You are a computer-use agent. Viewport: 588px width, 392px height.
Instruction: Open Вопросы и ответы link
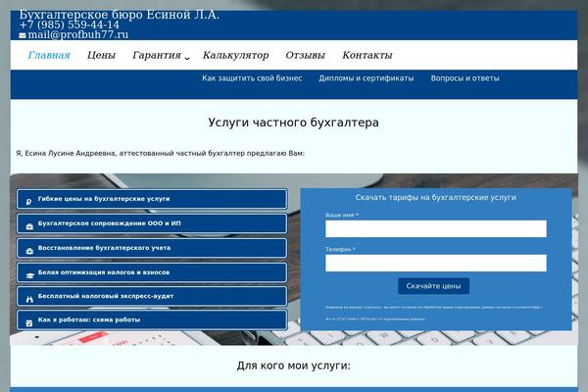(x=465, y=78)
